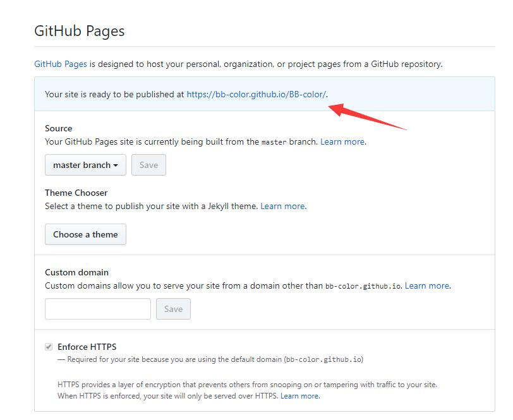Screen dimensions: 513x420
Task: Toggle the Enforce HTTPS checkbox
Action: 49,347
